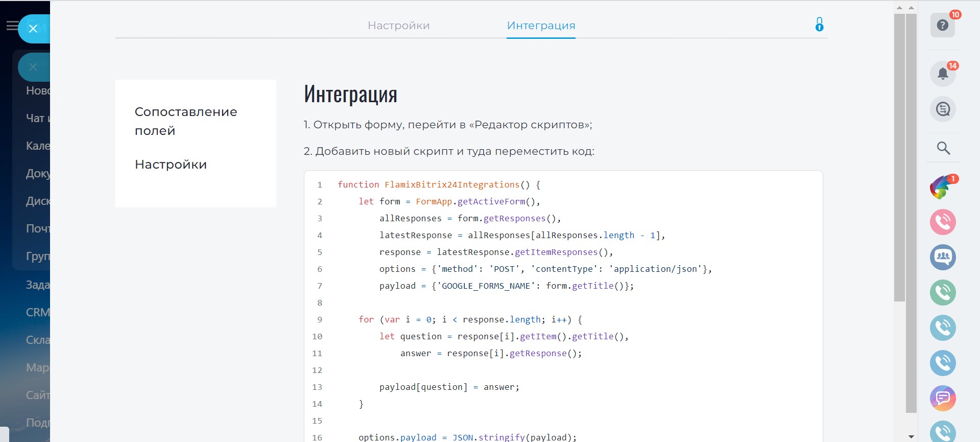The width and height of the screenshot is (980, 442).
Task: Click the chat history bubble icon
Action: (x=942, y=109)
